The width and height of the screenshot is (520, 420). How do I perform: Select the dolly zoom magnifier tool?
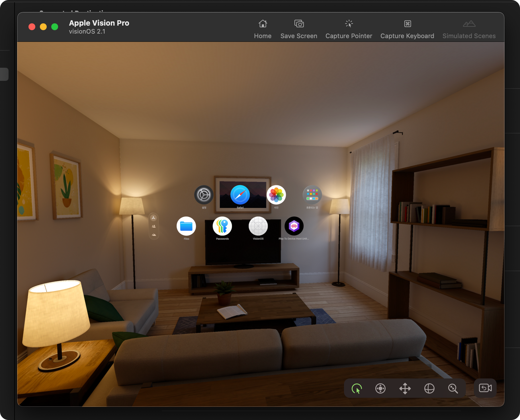coord(453,388)
